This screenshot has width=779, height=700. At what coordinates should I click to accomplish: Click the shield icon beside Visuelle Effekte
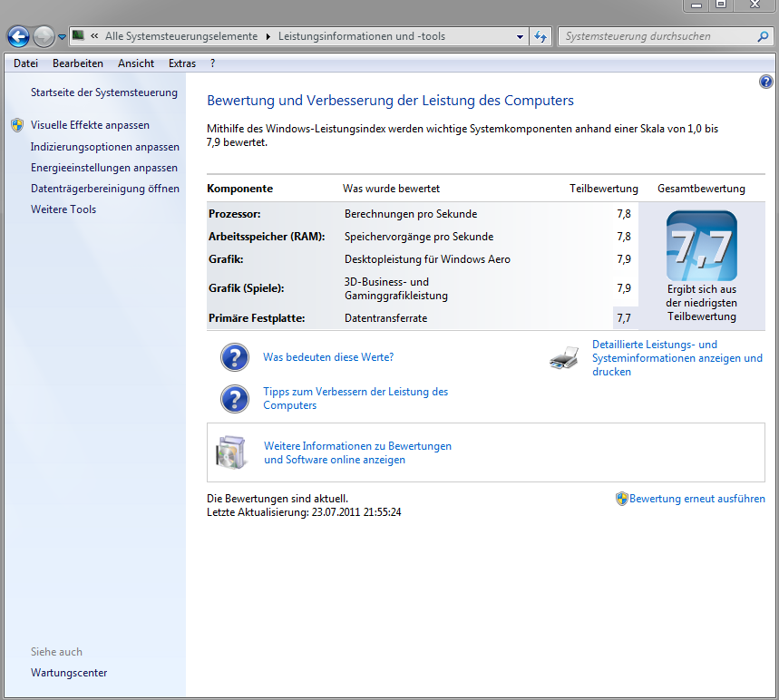click(x=17, y=125)
